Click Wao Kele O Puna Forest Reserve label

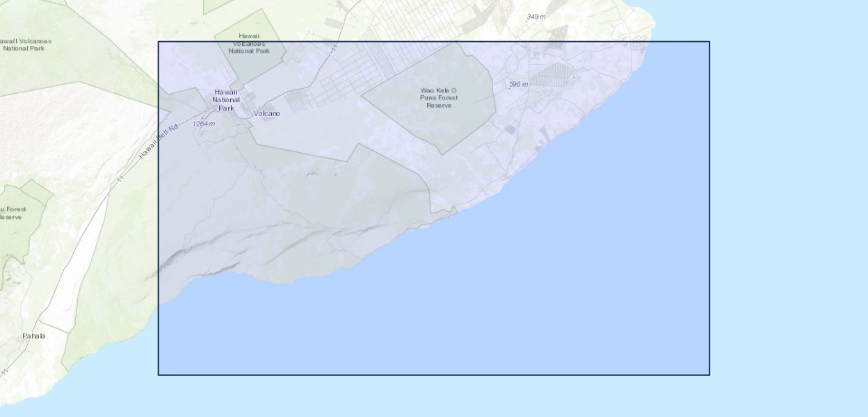pyautogui.click(x=439, y=98)
